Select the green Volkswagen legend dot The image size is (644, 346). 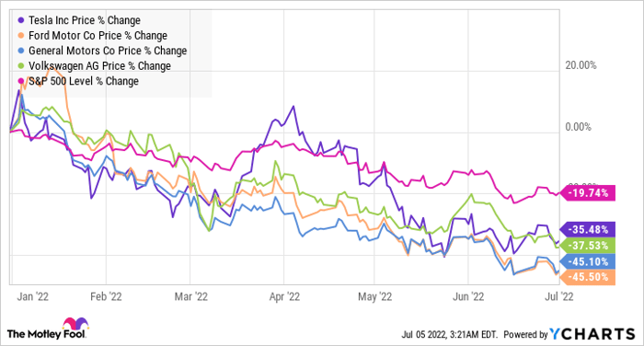point(21,66)
